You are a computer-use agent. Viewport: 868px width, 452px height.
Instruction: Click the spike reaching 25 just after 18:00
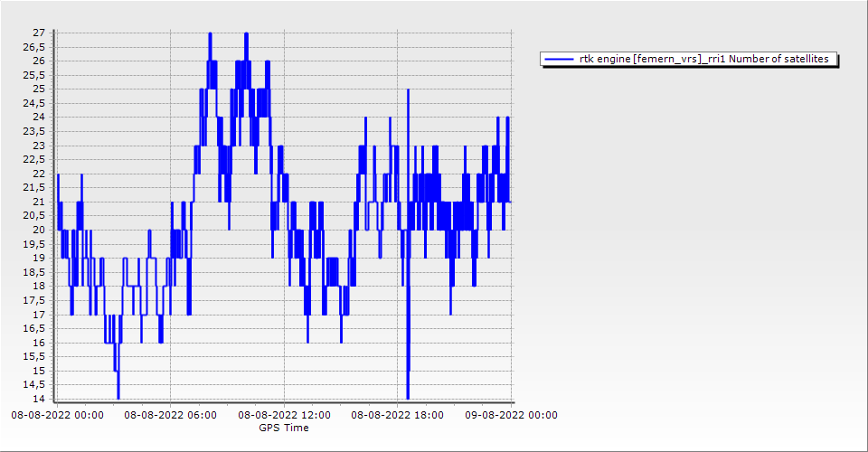tap(408, 91)
